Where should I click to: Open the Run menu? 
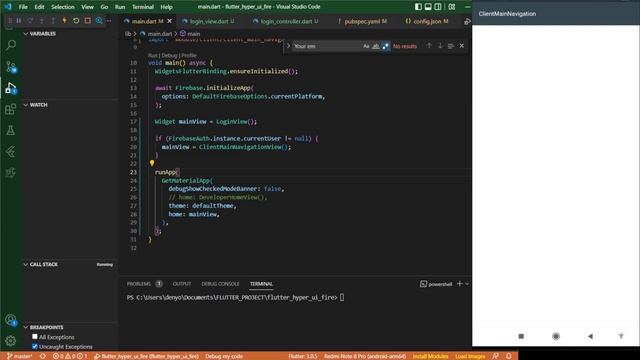120,7
